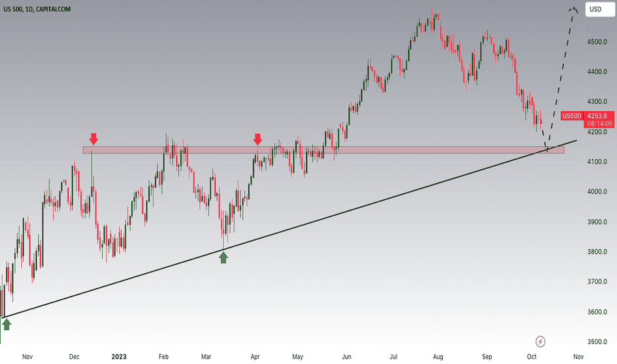The image size is (617, 364).
Task: Click the US500 price label tag
Action: pos(571,116)
